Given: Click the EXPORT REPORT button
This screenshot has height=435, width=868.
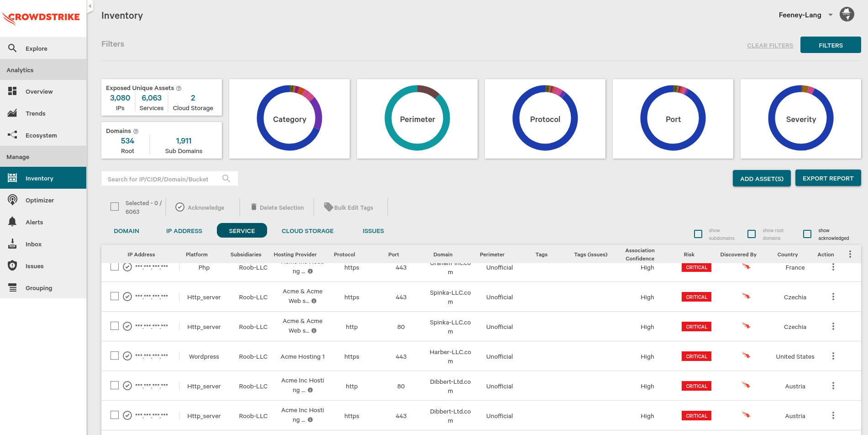Looking at the screenshot, I should coord(828,178).
